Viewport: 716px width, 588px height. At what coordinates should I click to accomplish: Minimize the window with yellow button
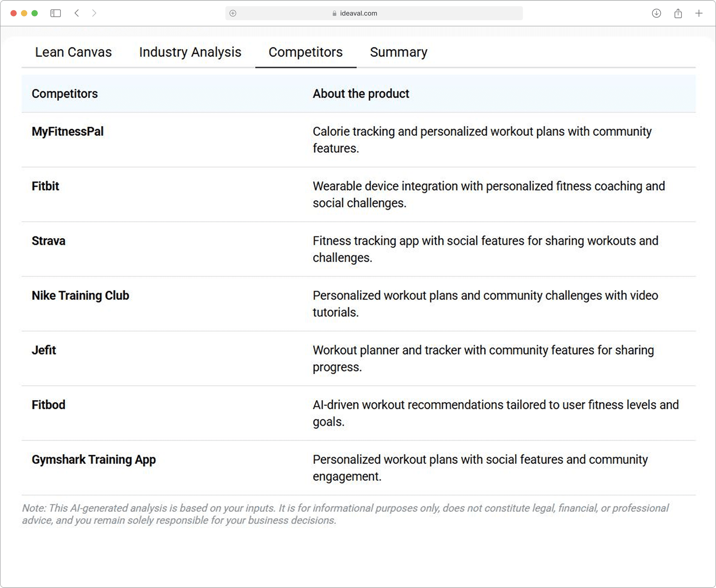24,13
